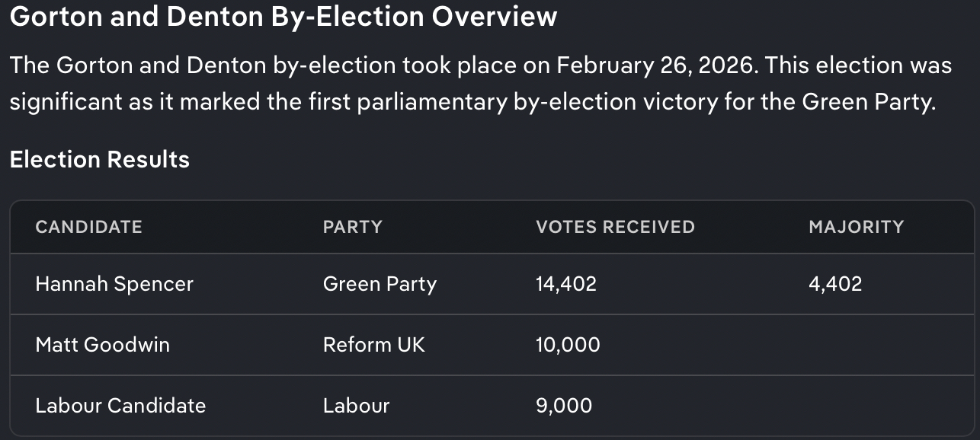Click the 10,000 votes cell
The width and height of the screenshot is (980, 440).
pos(568,345)
